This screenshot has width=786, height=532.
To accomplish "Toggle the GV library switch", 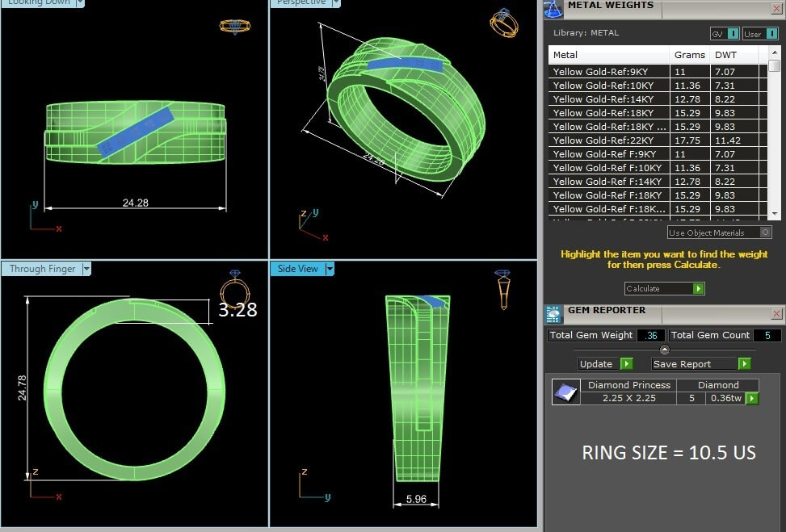I will [x=724, y=34].
